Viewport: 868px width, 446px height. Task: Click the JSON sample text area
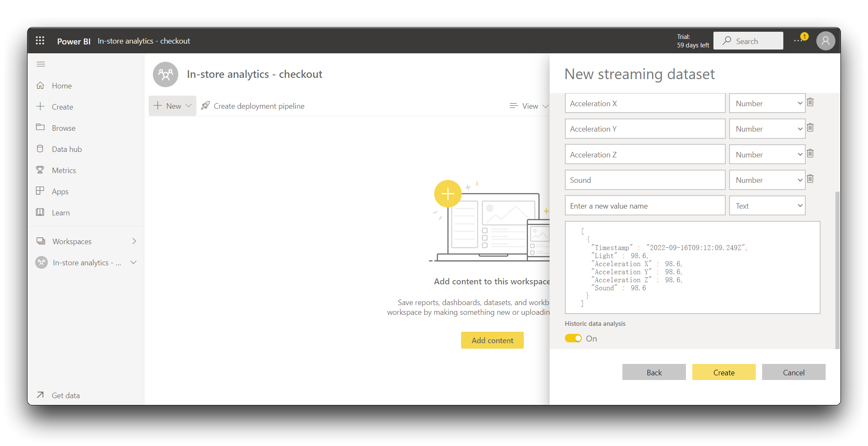pos(692,267)
